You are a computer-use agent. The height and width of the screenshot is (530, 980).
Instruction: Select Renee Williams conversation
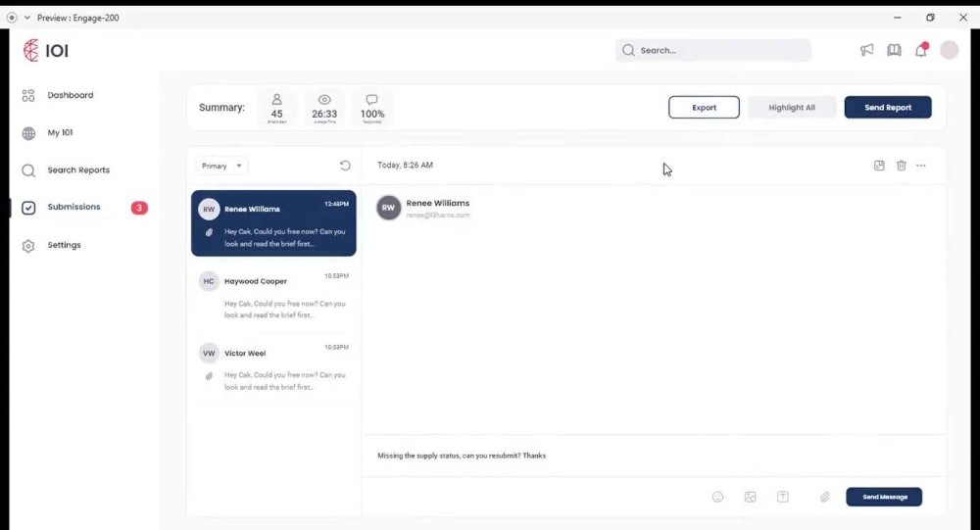pyautogui.click(x=273, y=223)
